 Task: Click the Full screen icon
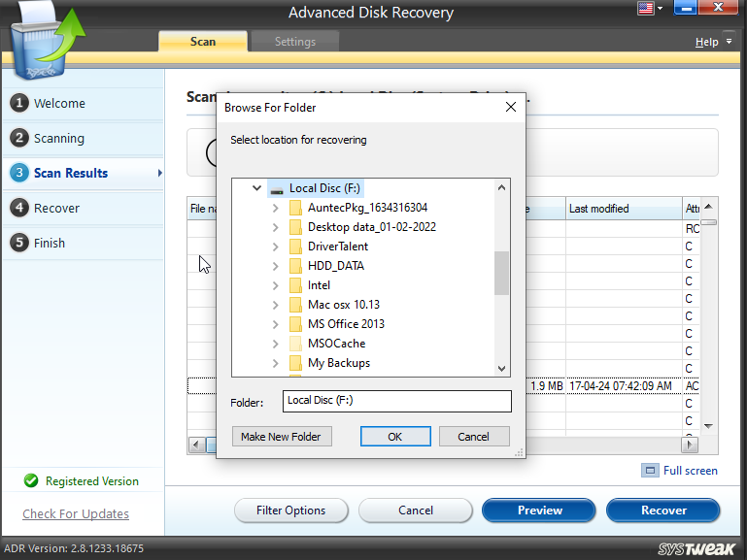pos(650,471)
